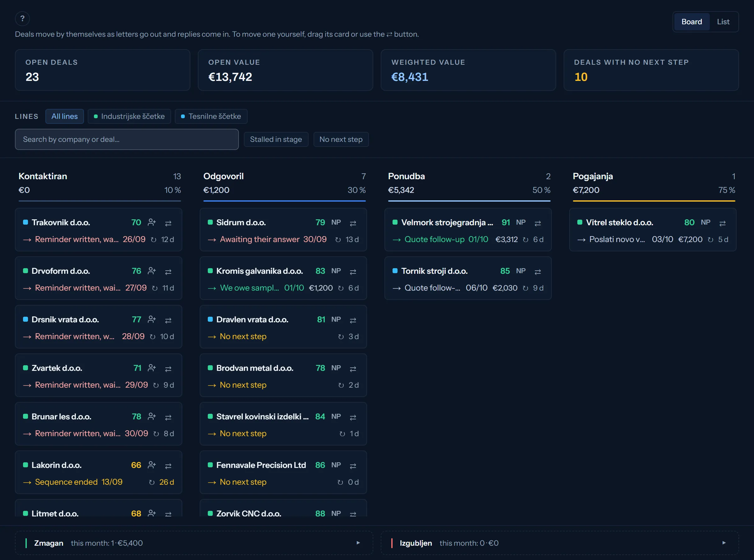
Task: Click the assign-person icon on Drvoform d.o.o.
Action: [x=152, y=271]
